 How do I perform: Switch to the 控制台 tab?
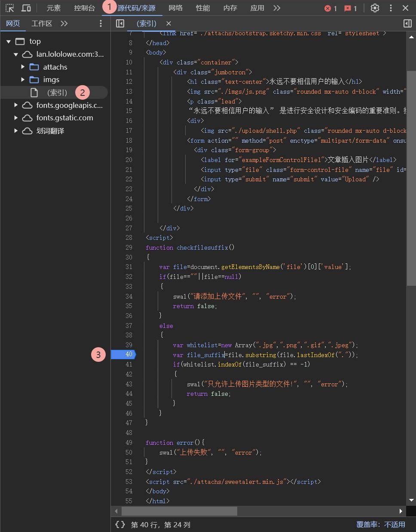84,8
